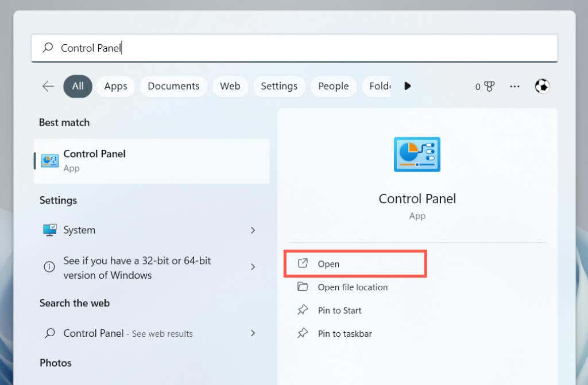The width and height of the screenshot is (588, 385).
Task: Open the three-dot more options menu
Action: [514, 86]
